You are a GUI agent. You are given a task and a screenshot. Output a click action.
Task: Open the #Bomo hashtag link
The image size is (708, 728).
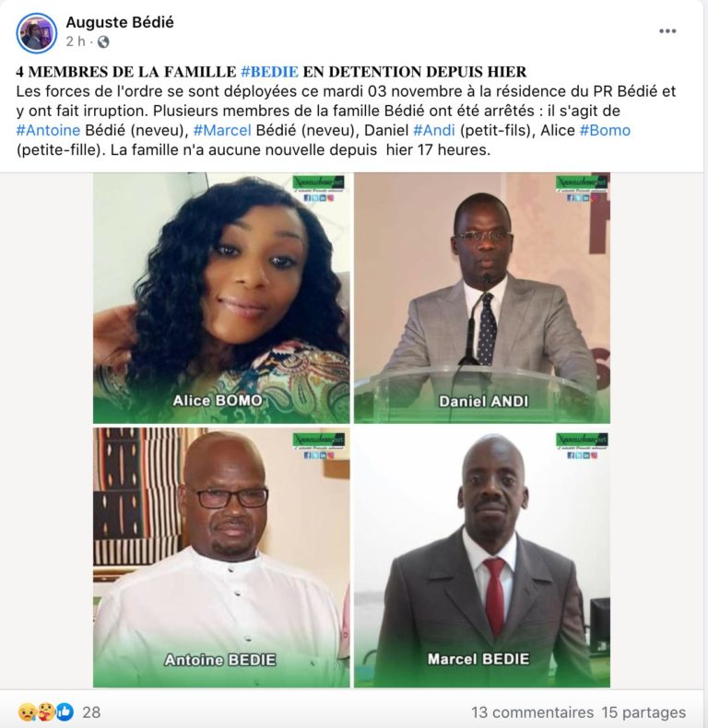tap(605, 131)
